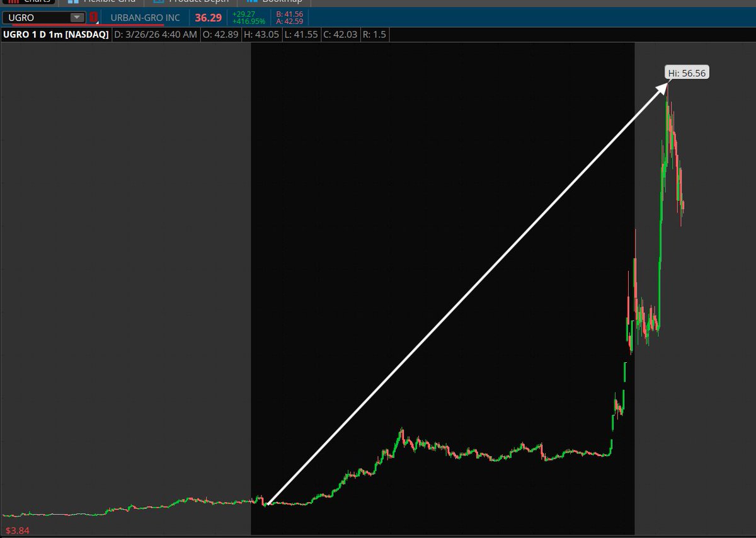This screenshot has width=756, height=538.
Task: Click the bid price B: 41.56
Action: pyautogui.click(x=290, y=14)
